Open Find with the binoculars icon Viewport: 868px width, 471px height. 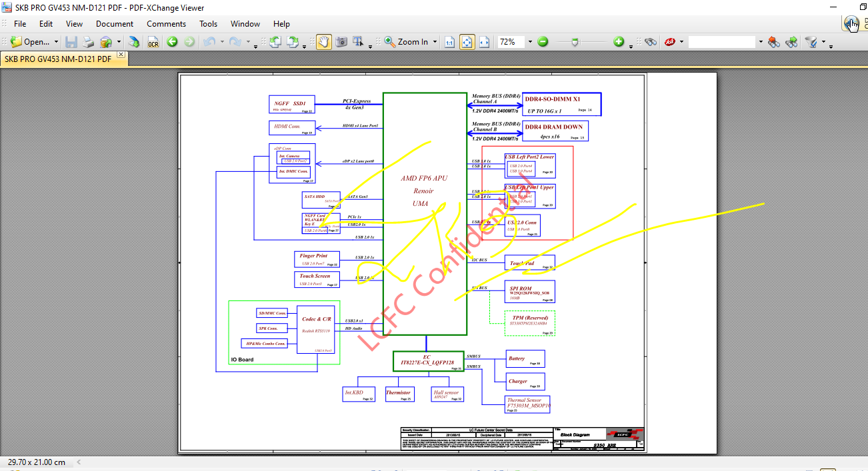[x=651, y=41]
